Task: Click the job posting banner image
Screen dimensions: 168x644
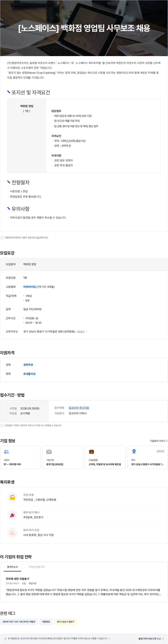Action: click(84, 28)
